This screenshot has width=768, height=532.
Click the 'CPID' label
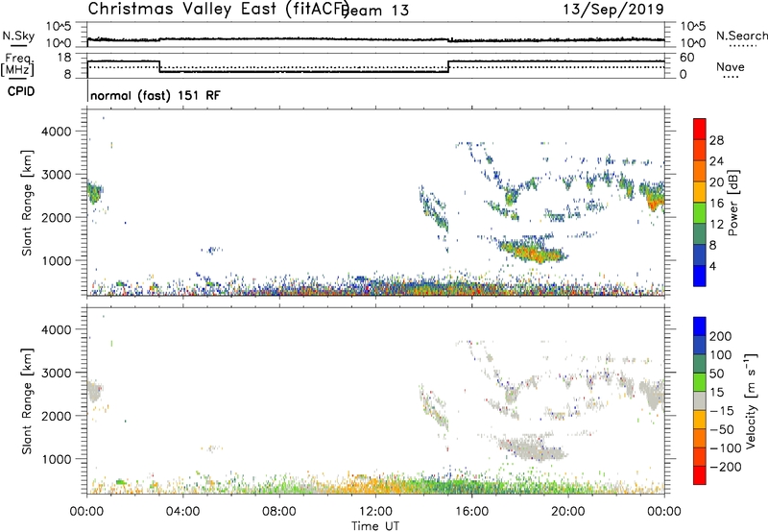pos(21,91)
